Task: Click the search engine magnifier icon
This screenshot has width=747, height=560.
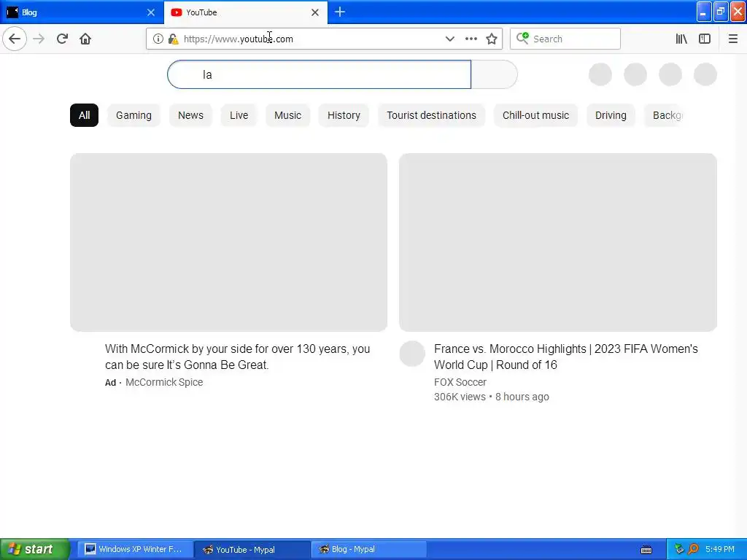Action: pyautogui.click(x=522, y=38)
